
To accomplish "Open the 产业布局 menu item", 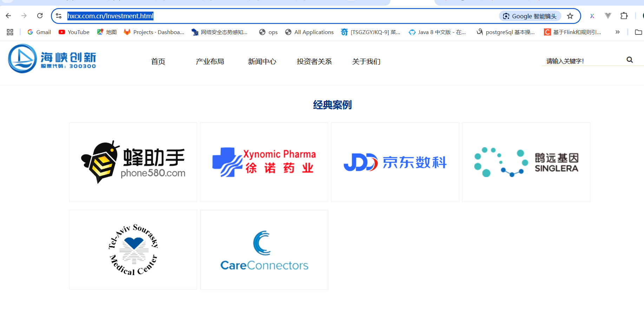I will (210, 61).
